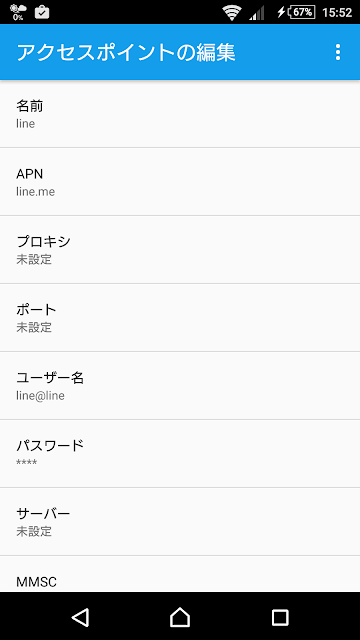This screenshot has height=640, width=360.
Task: Tap the recent apps square button
Action: (x=280, y=617)
